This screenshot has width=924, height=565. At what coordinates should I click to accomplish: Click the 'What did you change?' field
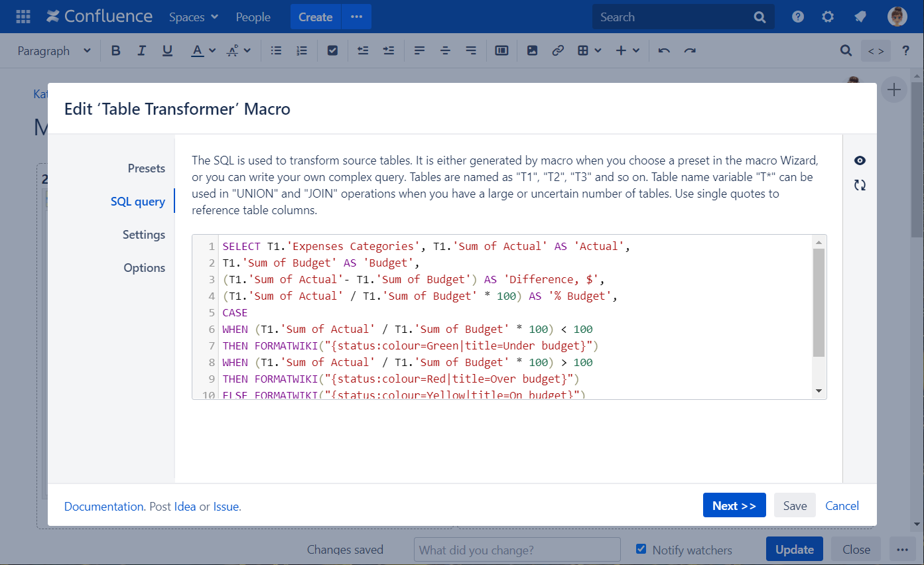tap(517, 550)
